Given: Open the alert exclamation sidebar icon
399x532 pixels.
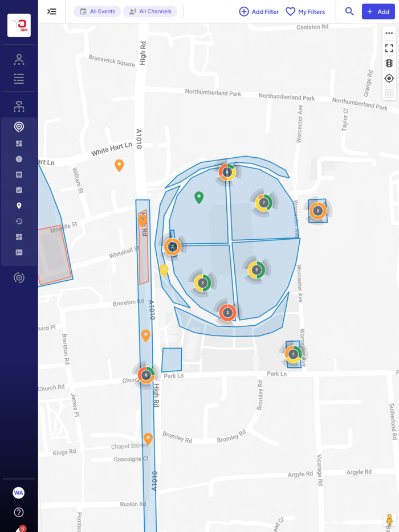Looking at the screenshot, I should pos(19,159).
